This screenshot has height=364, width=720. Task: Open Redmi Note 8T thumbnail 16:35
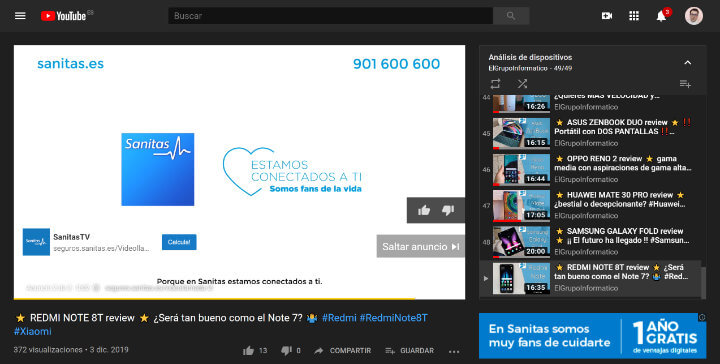521,279
